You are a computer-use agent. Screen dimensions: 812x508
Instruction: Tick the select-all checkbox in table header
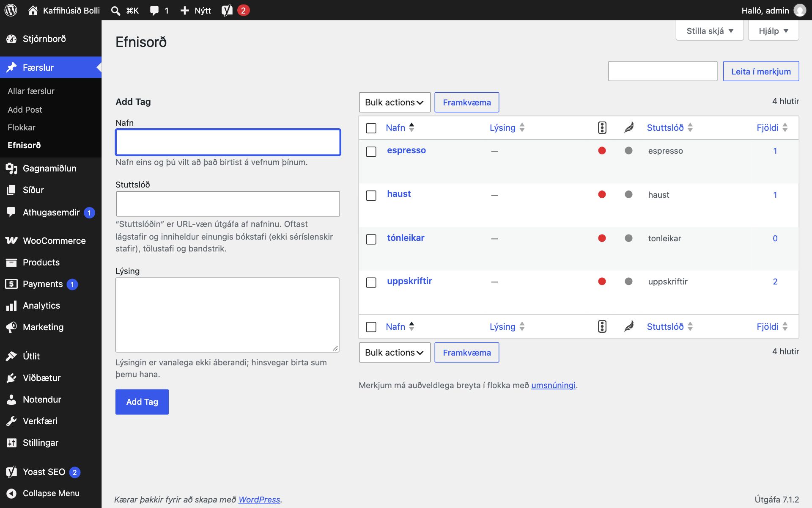tap(371, 128)
